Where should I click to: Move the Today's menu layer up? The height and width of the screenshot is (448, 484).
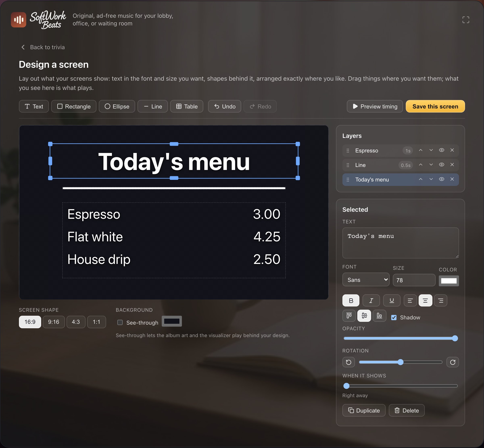tap(420, 179)
